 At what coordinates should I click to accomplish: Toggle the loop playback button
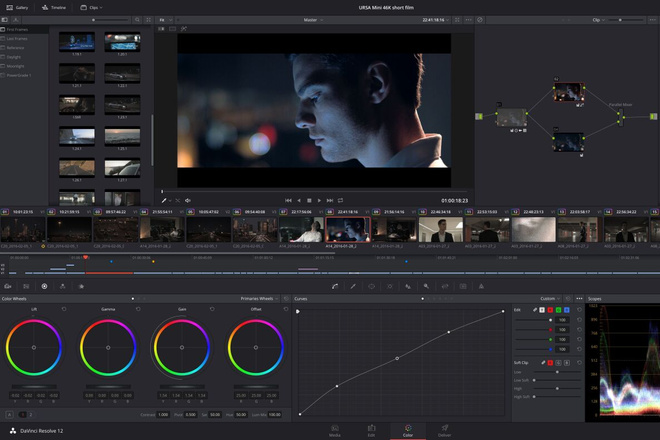tap(340, 200)
